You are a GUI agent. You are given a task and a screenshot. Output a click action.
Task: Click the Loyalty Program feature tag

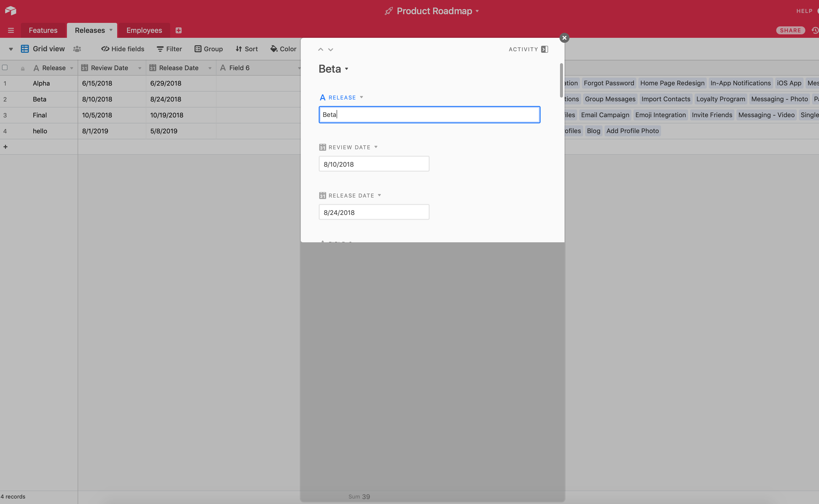[x=721, y=99]
